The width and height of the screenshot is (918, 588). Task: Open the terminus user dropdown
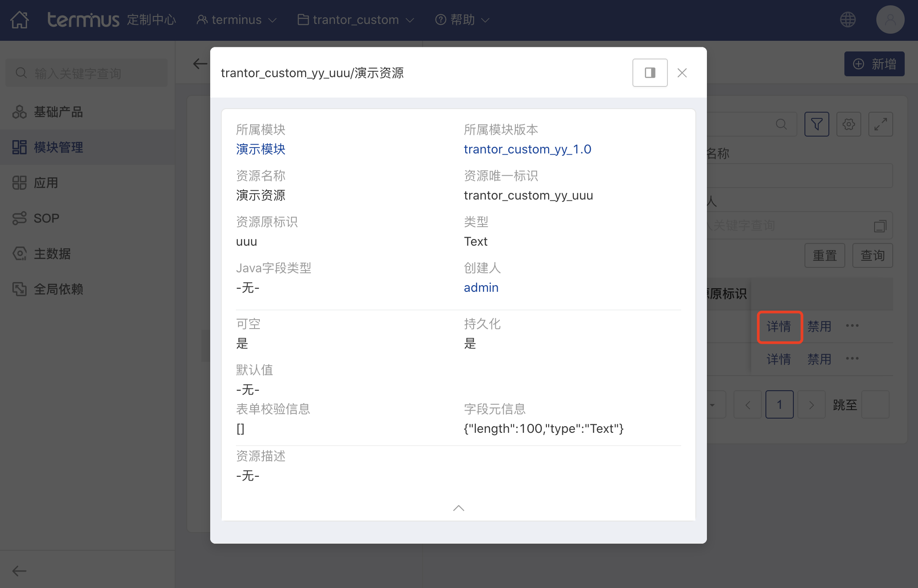(x=237, y=20)
